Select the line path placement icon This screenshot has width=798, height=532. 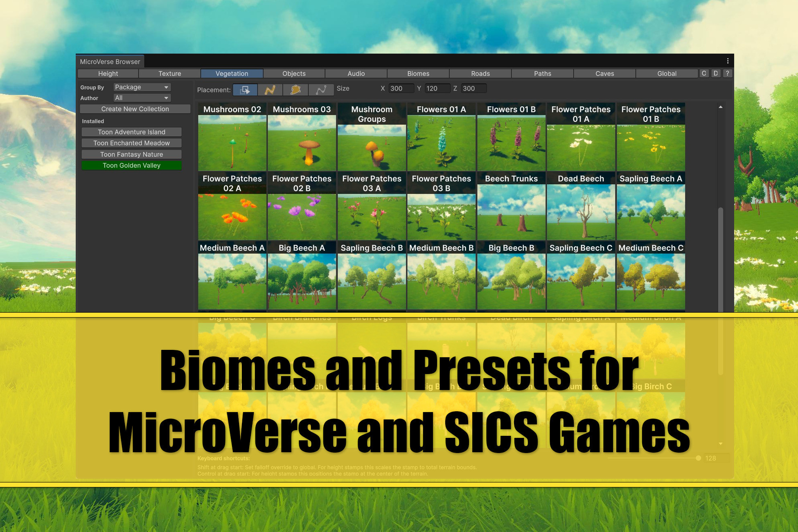click(321, 90)
